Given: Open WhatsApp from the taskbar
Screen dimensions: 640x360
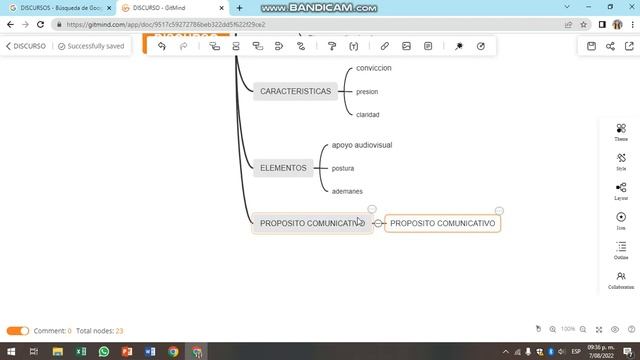Looking at the screenshot, I should pyautogui.click(x=104, y=351).
